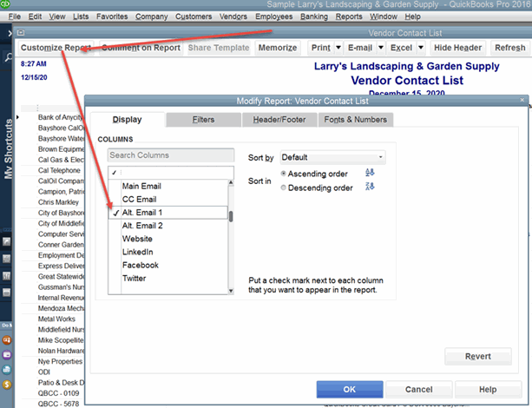Click the ascending A-Z sort icon
The width and height of the screenshot is (532, 408).
click(370, 173)
